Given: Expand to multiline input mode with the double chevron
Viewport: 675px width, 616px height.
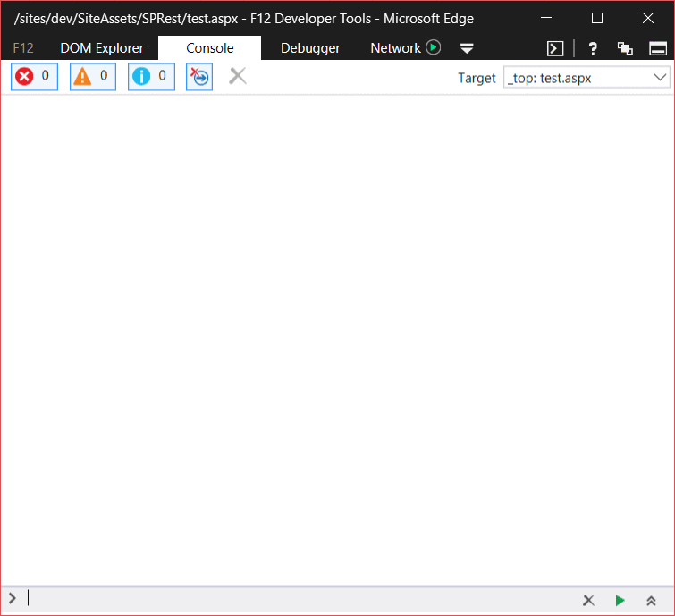Looking at the screenshot, I should (x=651, y=601).
